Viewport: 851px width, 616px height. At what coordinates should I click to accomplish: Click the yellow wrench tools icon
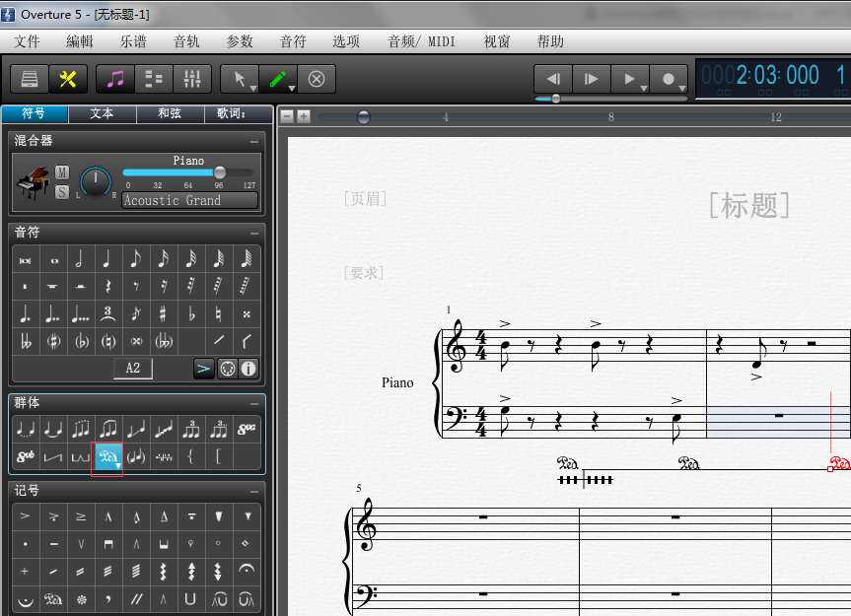pos(68,79)
